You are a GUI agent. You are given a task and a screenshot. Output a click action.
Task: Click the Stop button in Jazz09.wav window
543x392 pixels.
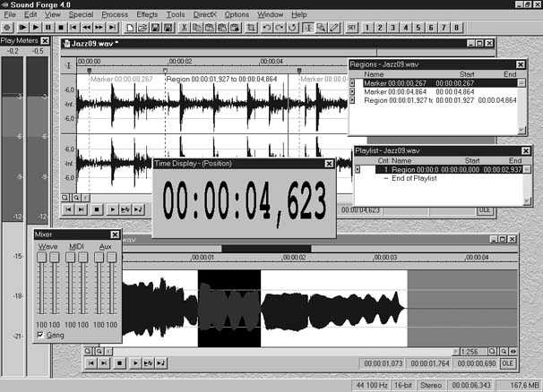tap(97, 209)
